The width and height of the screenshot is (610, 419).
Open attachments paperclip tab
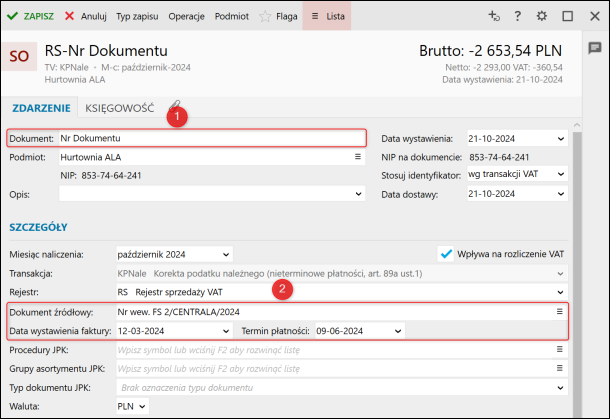point(175,106)
